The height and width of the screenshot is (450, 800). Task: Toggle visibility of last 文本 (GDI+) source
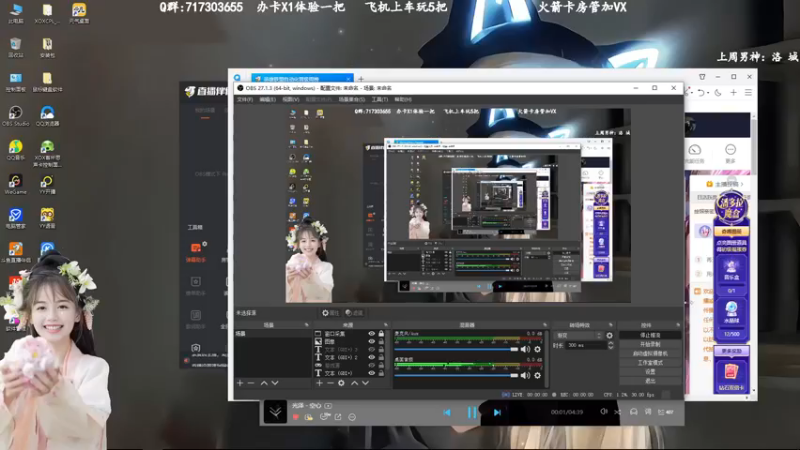(371, 373)
